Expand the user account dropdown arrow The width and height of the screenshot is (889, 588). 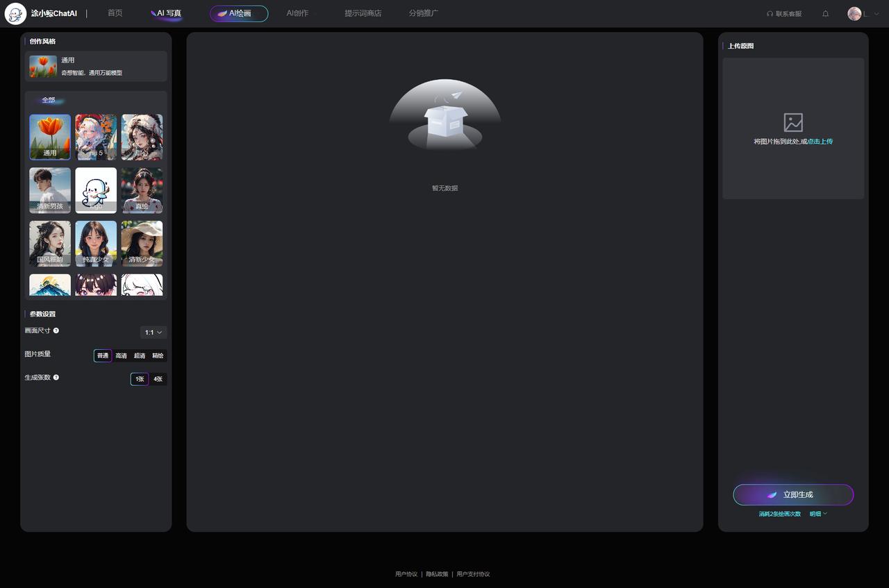[876, 14]
